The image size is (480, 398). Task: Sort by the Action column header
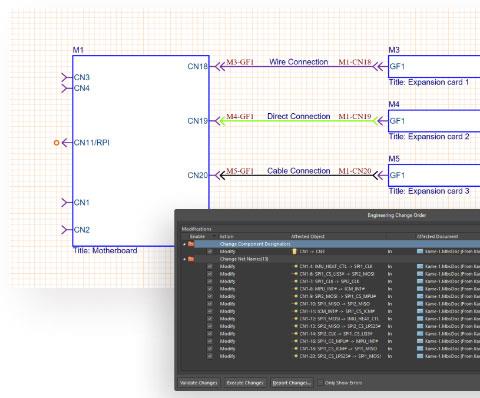click(x=227, y=236)
